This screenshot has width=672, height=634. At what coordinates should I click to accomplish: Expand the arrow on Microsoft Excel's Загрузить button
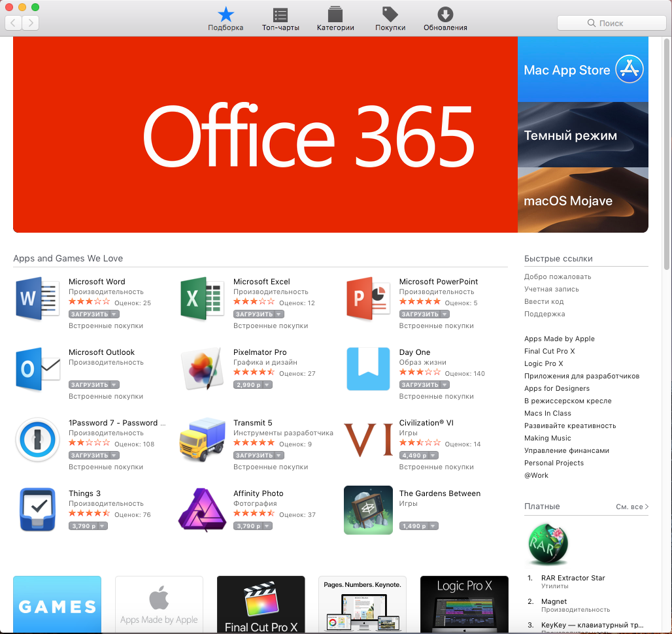[x=278, y=314]
